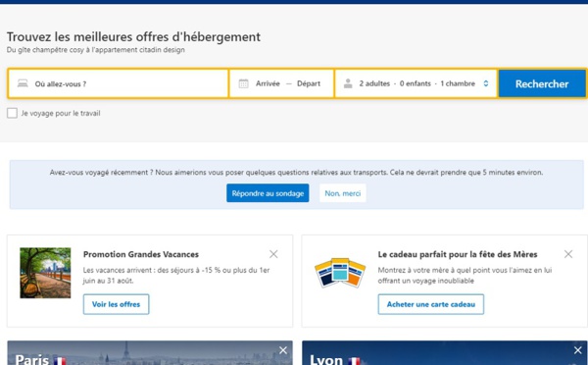The image size is (588, 365).
Task: Click 'Promotion Grandes Vacances' heading
Action: point(141,254)
